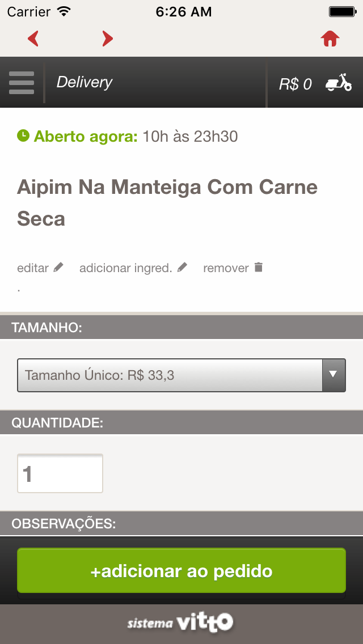Open the Delivery header title
Viewport: 363px width, 644px height.
[x=85, y=82]
